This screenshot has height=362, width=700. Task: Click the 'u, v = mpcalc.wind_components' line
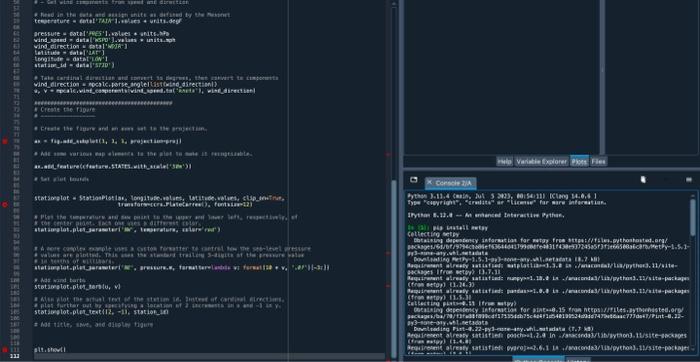point(145,91)
